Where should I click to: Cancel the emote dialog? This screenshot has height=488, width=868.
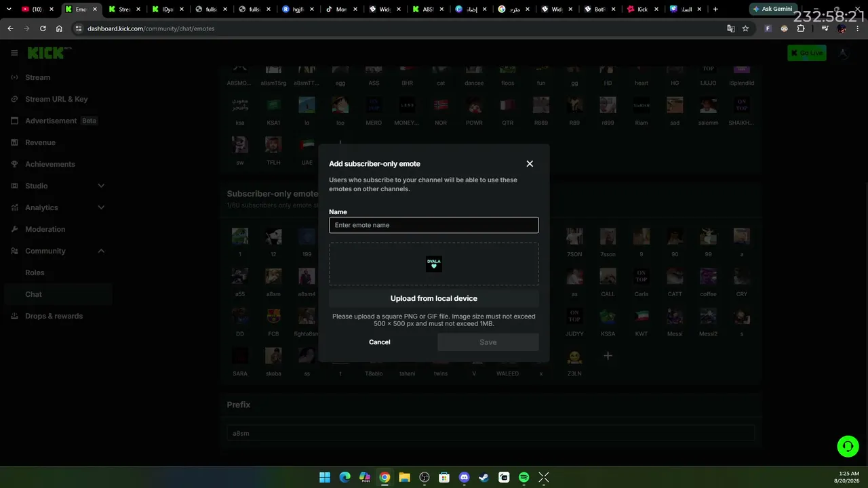(x=380, y=342)
